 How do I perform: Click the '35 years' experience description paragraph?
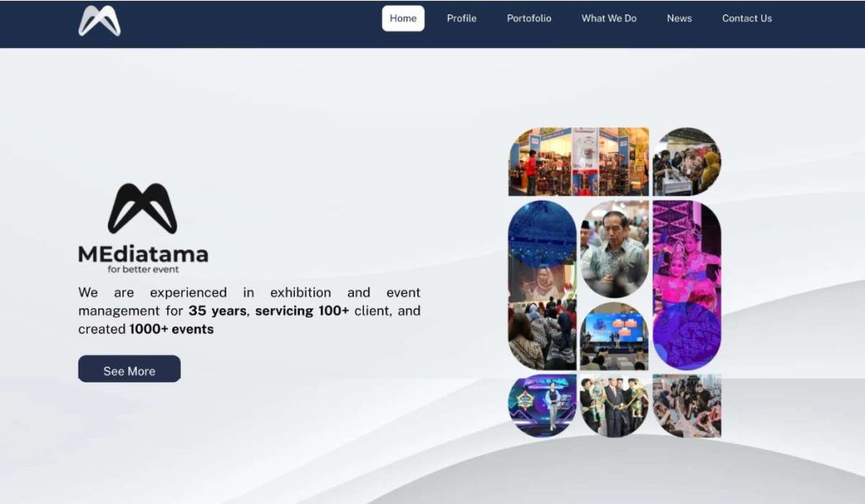[249, 311]
